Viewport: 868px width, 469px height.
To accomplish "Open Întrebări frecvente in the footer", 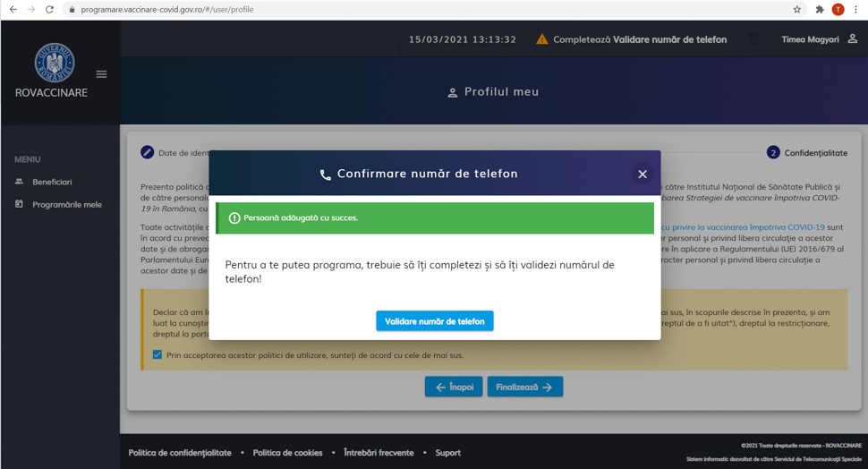I will coord(379,453).
